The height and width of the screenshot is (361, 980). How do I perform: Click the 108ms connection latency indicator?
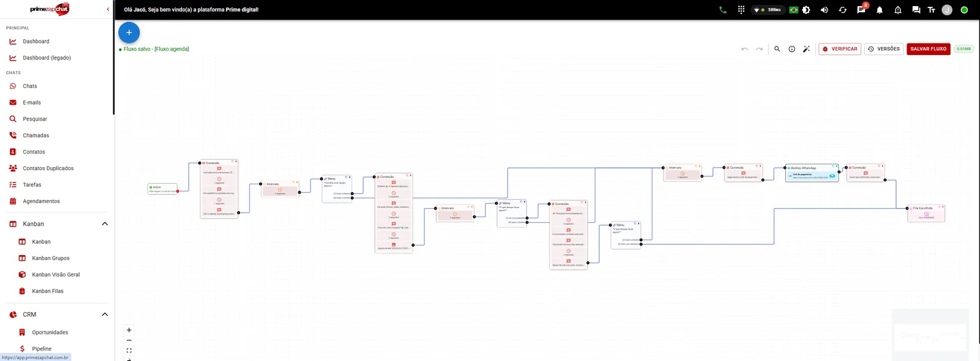[768, 10]
